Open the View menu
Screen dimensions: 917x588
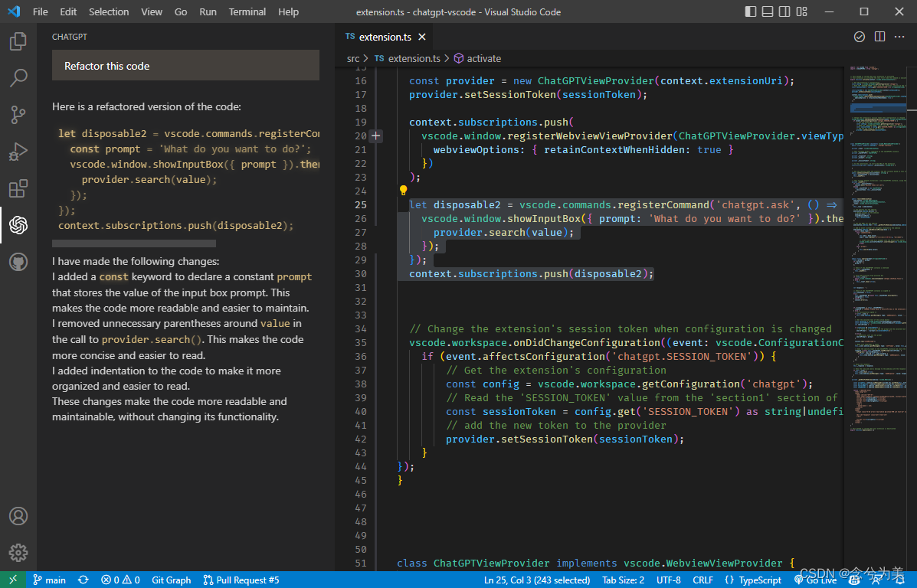coord(152,11)
